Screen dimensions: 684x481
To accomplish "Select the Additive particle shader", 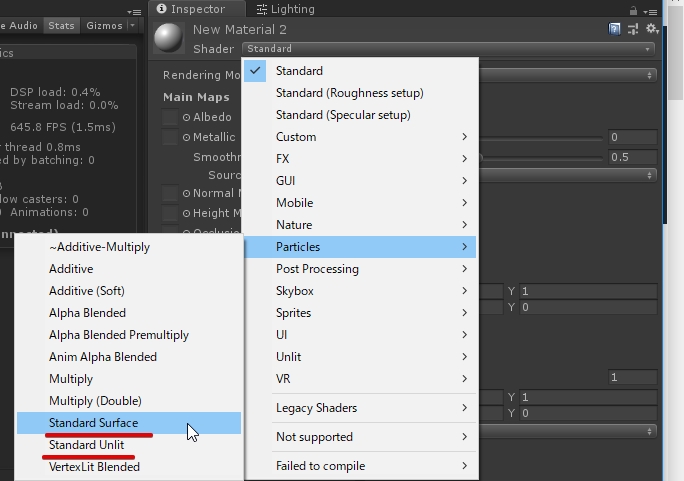I will click(129, 269).
